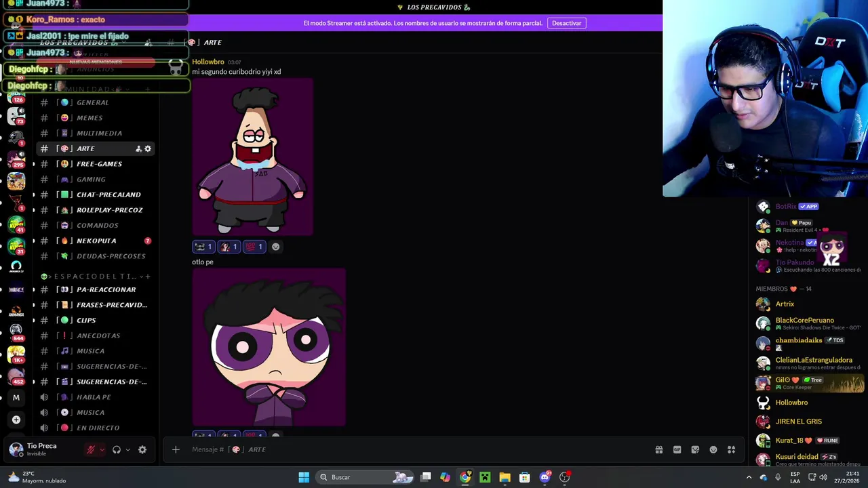The image size is (868, 488).
Task: Open the emoji picker in message bar
Action: (x=713, y=449)
